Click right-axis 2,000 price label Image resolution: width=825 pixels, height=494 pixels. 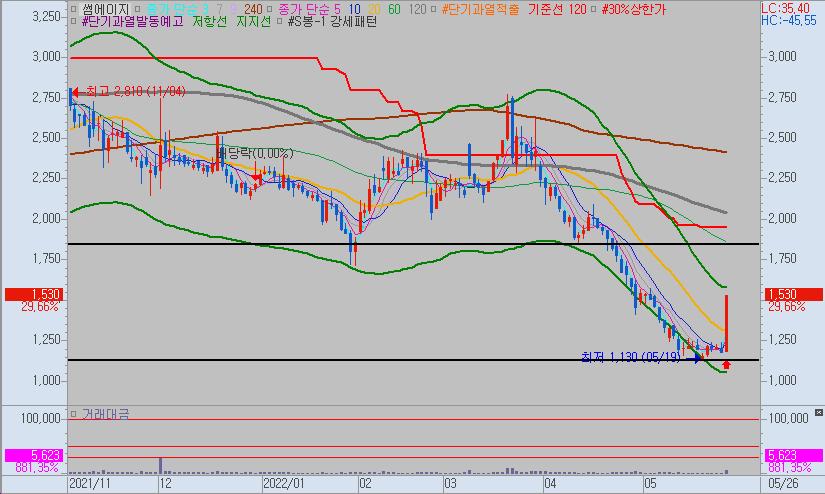[782, 218]
